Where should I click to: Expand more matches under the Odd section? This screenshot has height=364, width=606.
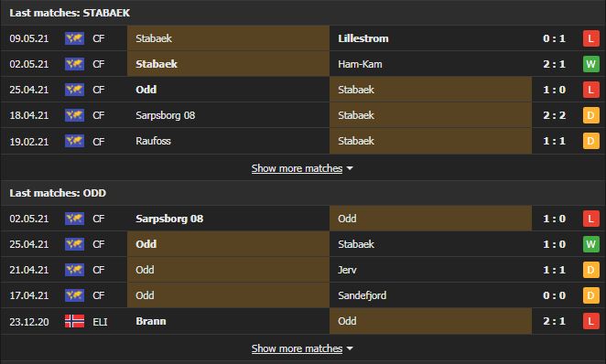pos(297,348)
